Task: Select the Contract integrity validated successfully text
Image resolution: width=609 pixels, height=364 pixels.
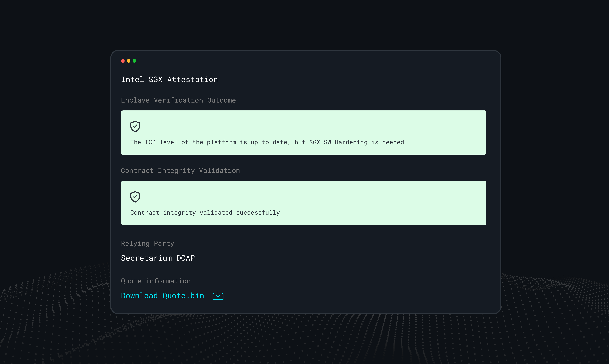Action: [205, 213]
